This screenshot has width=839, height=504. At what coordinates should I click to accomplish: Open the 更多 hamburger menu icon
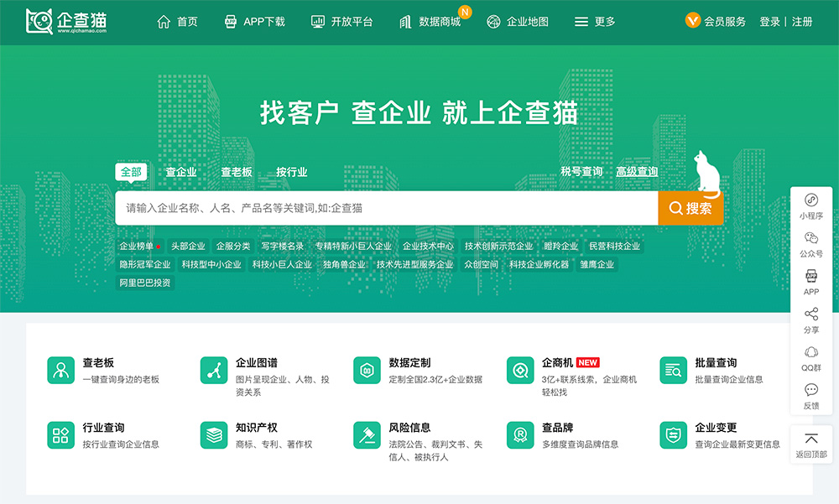[x=581, y=22]
